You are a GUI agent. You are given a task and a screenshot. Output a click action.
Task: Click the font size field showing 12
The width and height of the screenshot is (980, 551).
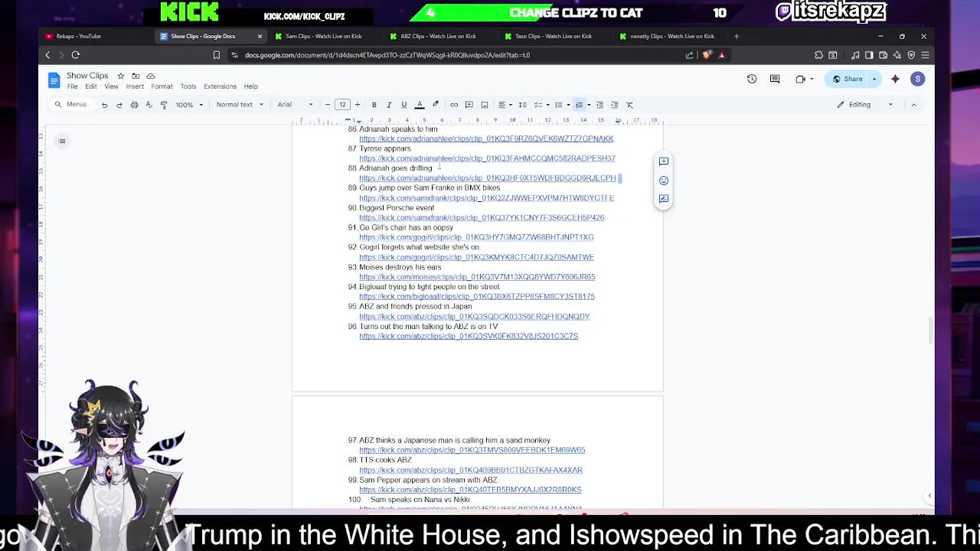pyautogui.click(x=342, y=105)
